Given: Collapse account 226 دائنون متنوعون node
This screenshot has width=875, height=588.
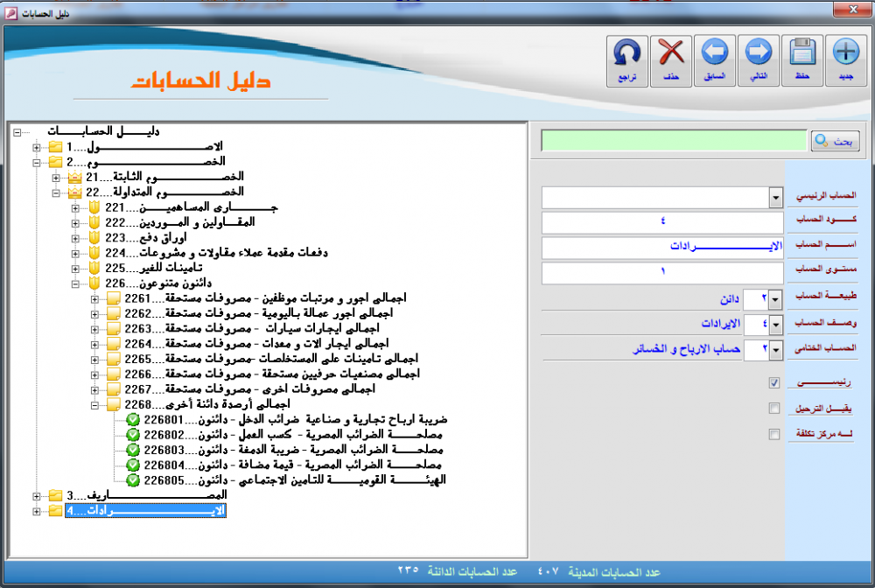Looking at the screenshot, I should (x=75, y=284).
